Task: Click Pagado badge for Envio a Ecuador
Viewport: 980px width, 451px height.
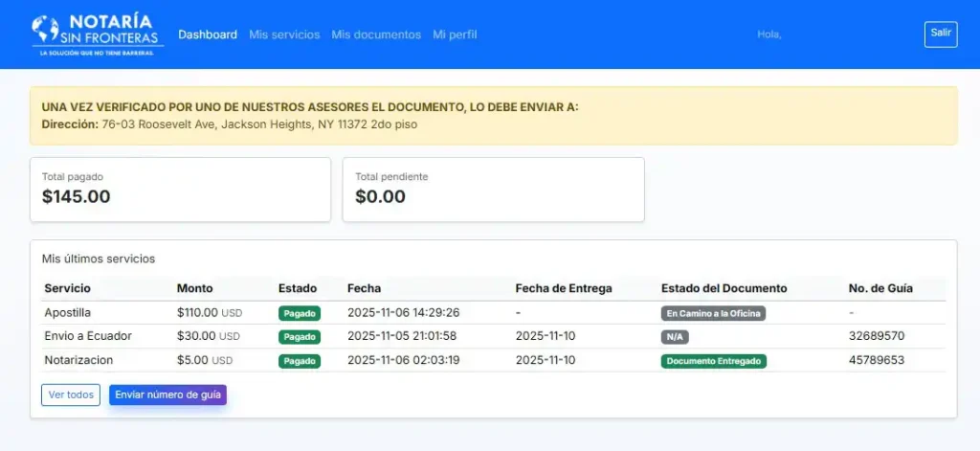Action: coord(300,337)
